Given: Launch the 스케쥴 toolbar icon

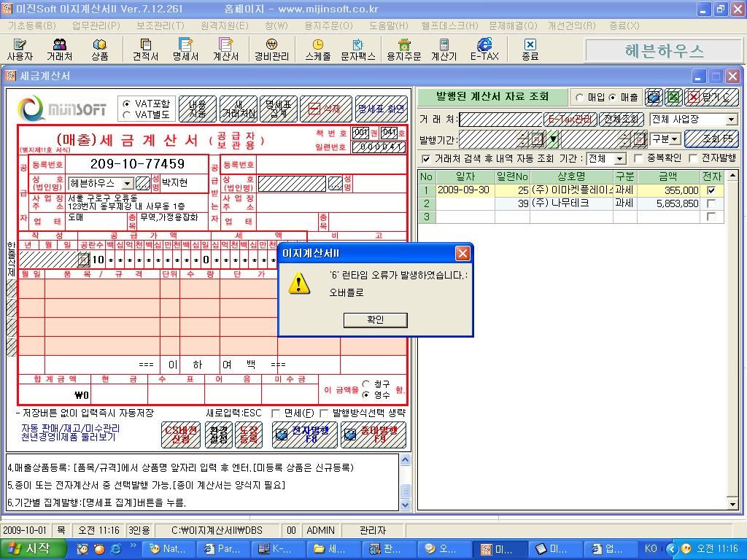Looking at the screenshot, I should click(x=318, y=50).
